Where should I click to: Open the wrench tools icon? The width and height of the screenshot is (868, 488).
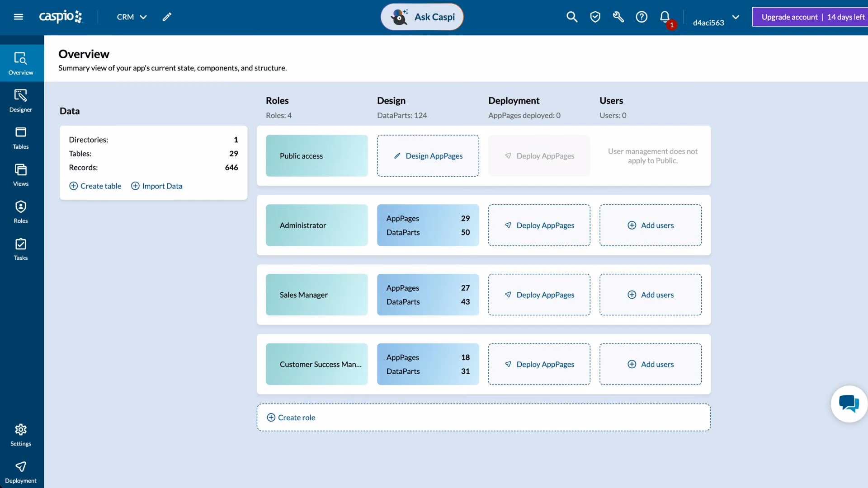point(618,17)
